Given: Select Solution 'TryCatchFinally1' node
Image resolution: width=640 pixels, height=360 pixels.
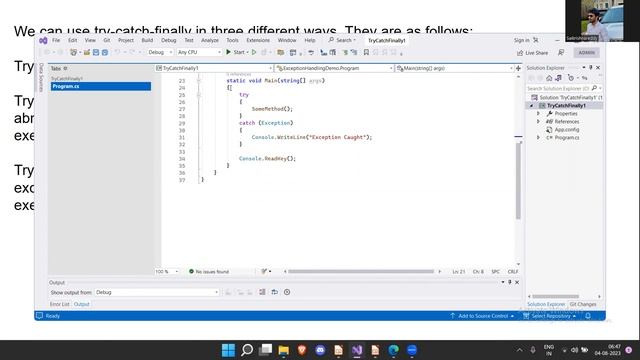Looking at the screenshot, I should (x=567, y=98).
